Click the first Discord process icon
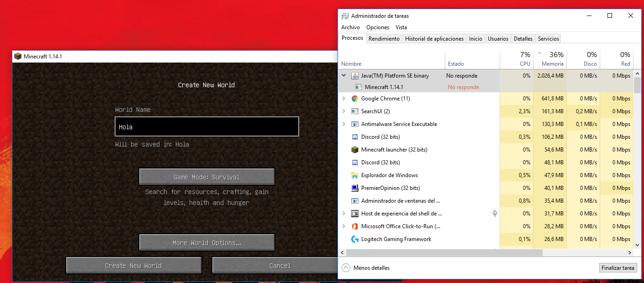The image size is (644, 283). tap(355, 137)
